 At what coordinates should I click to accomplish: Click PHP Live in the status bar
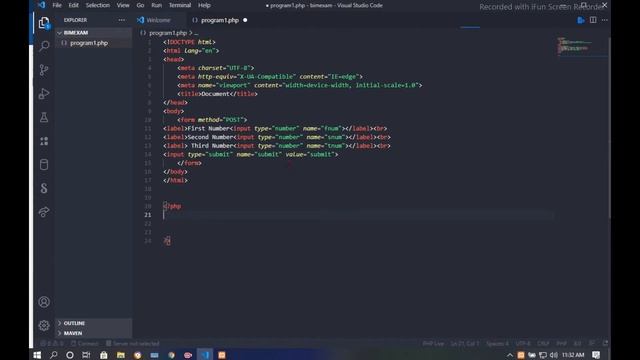click(x=433, y=344)
